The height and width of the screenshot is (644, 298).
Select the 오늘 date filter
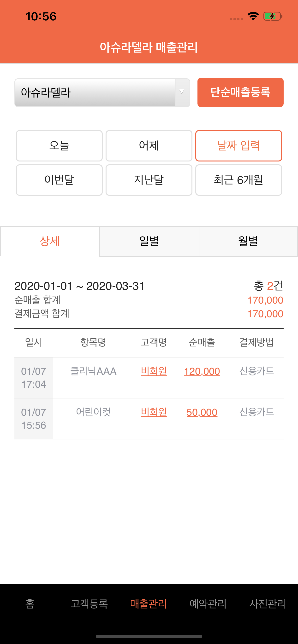pyautogui.click(x=59, y=145)
